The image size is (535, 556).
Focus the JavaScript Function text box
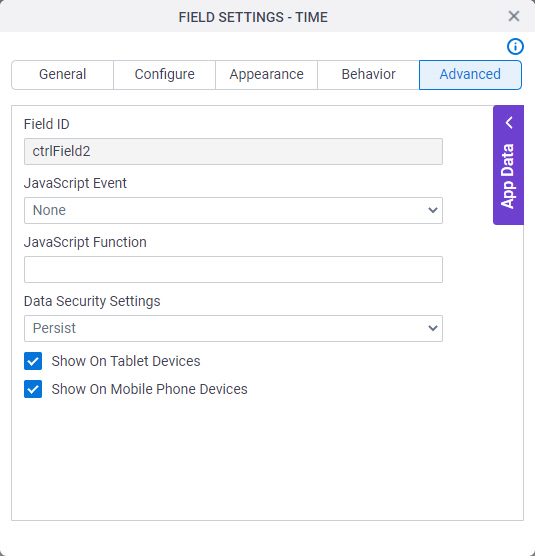(233, 269)
